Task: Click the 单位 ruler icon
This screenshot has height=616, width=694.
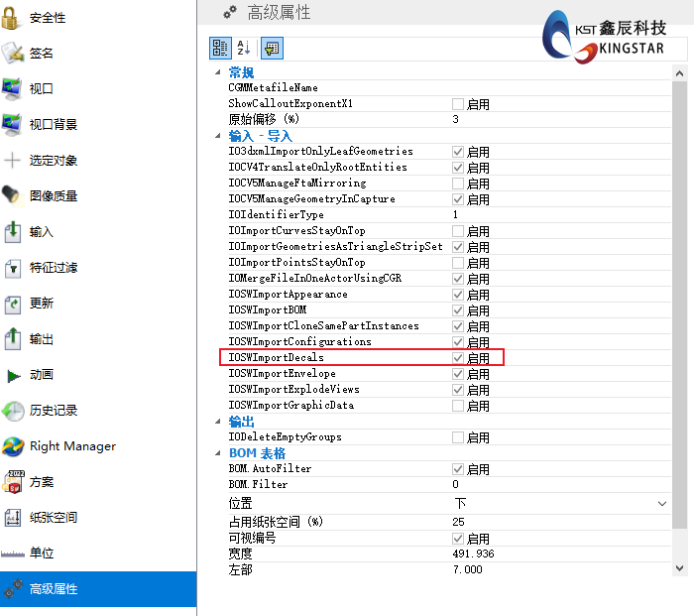Action: 12,554
